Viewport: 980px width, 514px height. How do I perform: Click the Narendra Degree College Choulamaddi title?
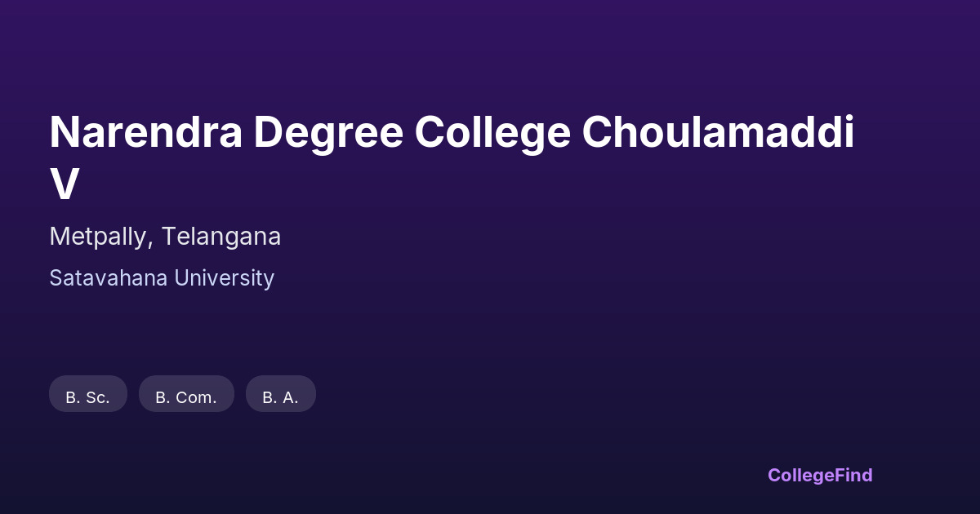click(452, 135)
